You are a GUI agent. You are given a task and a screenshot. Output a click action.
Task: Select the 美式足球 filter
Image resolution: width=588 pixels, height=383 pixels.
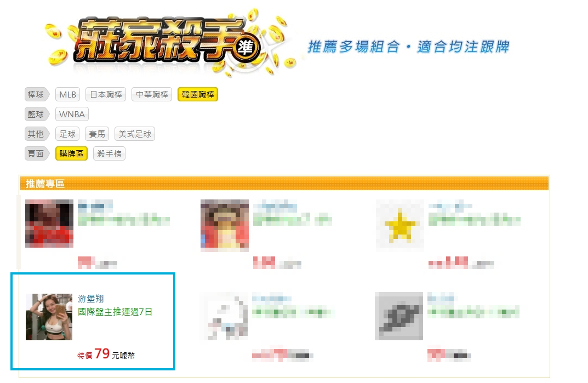(135, 134)
